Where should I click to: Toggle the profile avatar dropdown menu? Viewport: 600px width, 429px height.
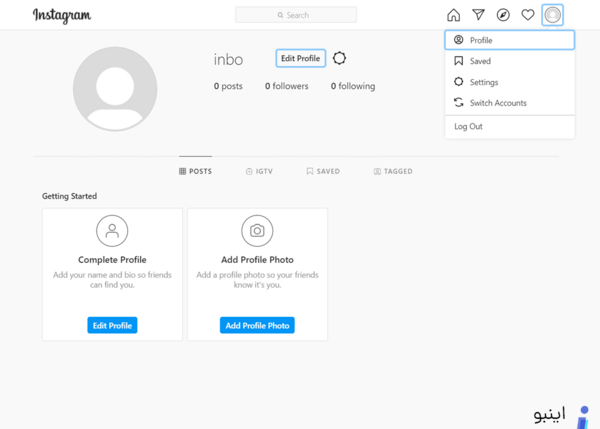click(553, 15)
